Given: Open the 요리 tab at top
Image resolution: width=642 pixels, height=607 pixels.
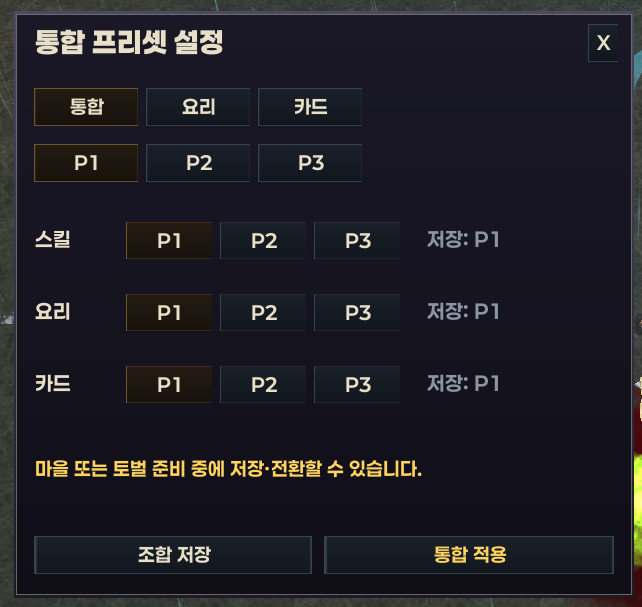Looking at the screenshot, I should click(x=198, y=107).
